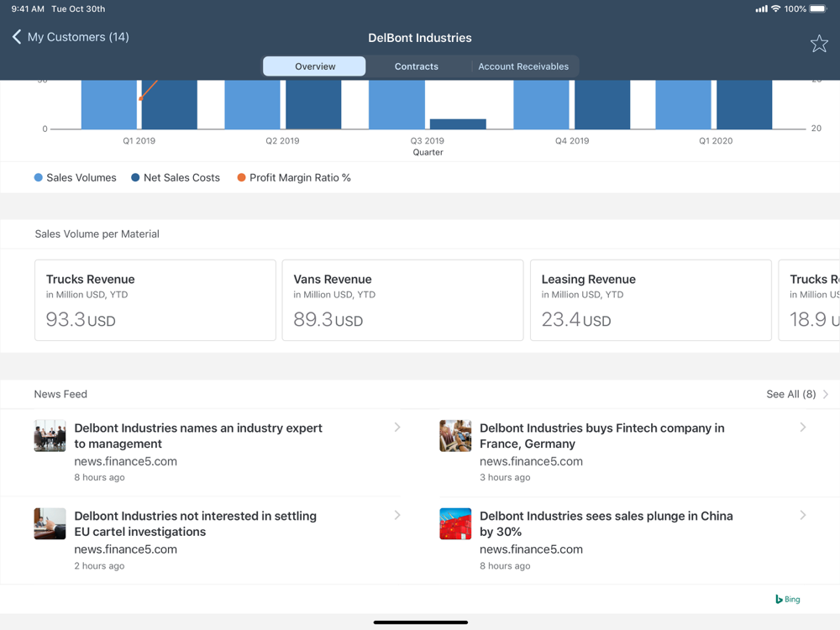Read 'Delbont Industries buys Fintech company' headline
This screenshot has width=840, height=630.
pyautogui.click(x=602, y=435)
